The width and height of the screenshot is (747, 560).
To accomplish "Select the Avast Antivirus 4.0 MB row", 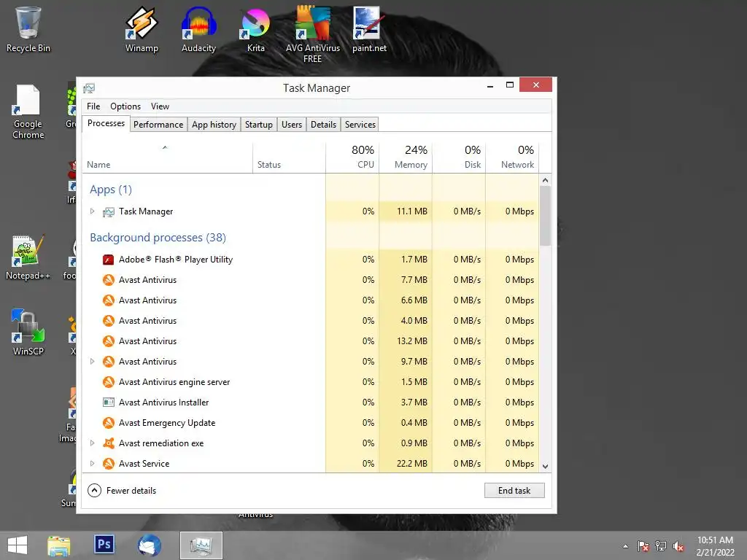I will (x=311, y=321).
